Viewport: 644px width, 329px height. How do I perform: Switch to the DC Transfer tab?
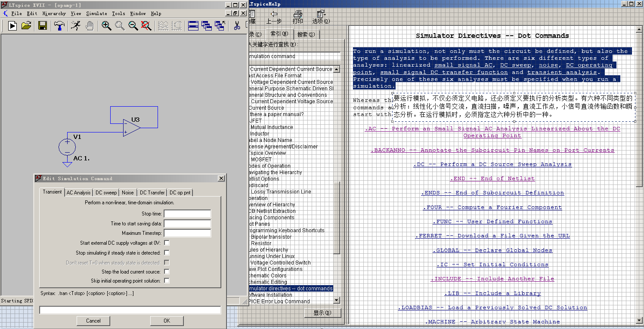coord(152,193)
